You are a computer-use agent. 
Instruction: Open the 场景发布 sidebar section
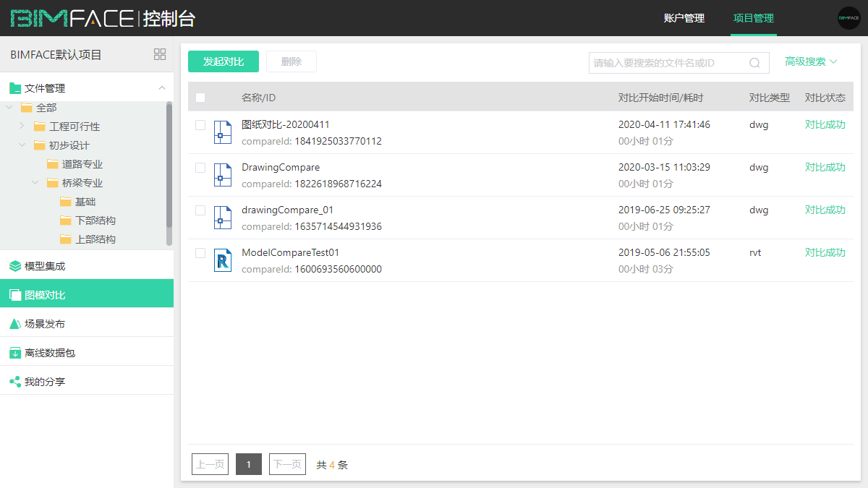pyautogui.click(x=45, y=324)
